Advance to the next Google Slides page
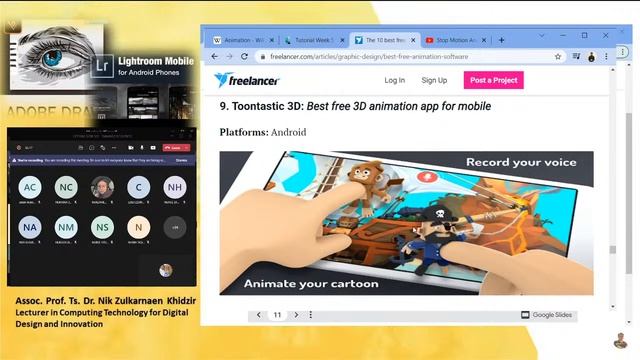 coord(296,315)
